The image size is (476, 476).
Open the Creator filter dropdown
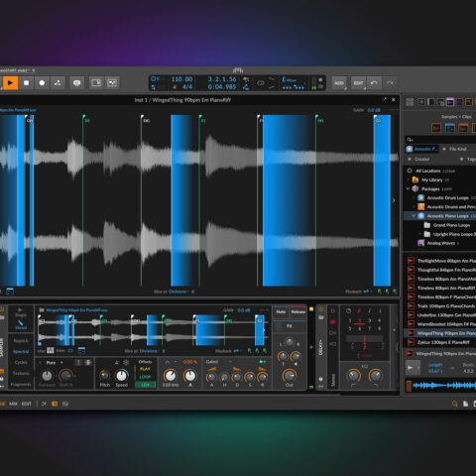(x=421, y=160)
